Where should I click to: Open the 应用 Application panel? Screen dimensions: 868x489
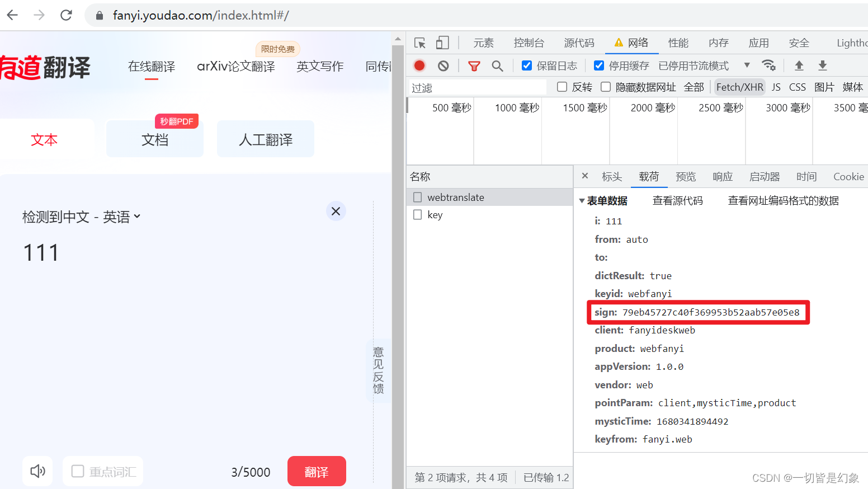click(x=758, y=43)
